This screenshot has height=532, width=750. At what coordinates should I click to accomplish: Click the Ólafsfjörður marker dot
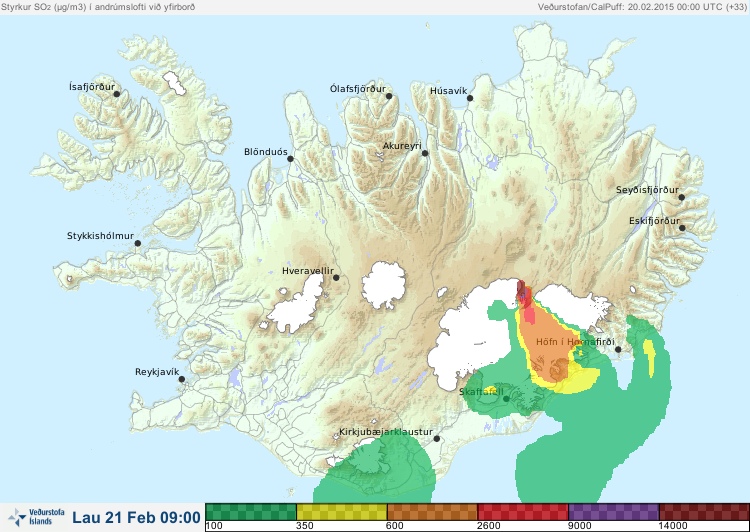coord(389,96)
